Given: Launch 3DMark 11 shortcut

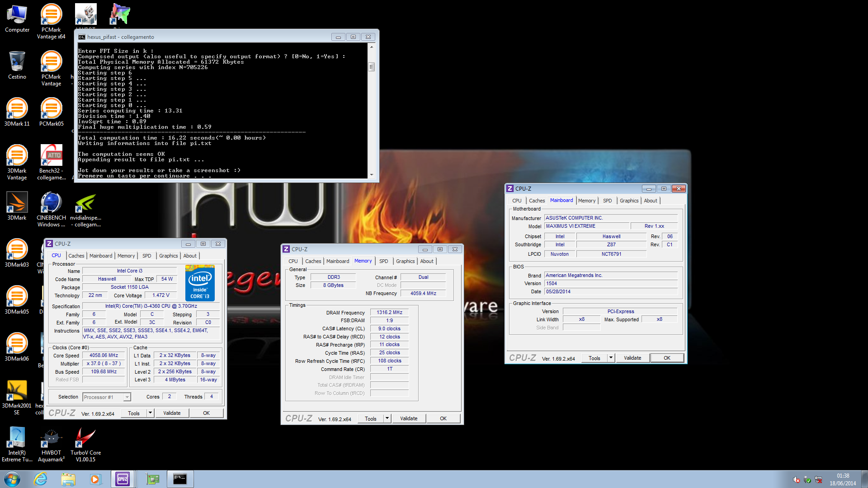Looking at the screenshot, I should 17,112.
